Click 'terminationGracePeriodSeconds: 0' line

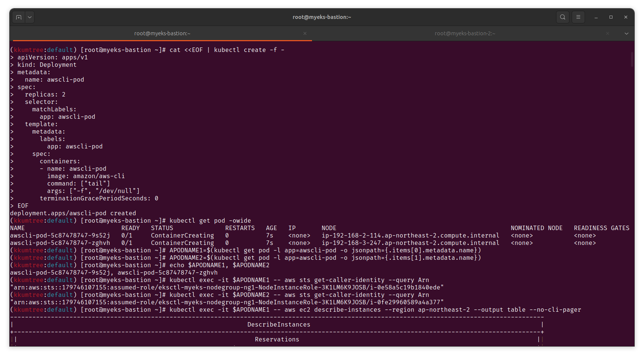(99, 198)
